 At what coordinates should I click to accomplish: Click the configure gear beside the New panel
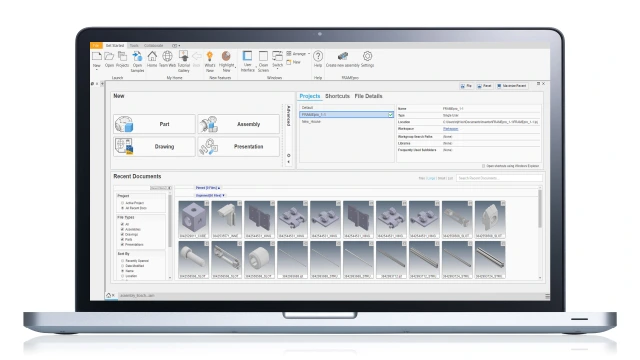pyautogui.click(x=289, y=156)
